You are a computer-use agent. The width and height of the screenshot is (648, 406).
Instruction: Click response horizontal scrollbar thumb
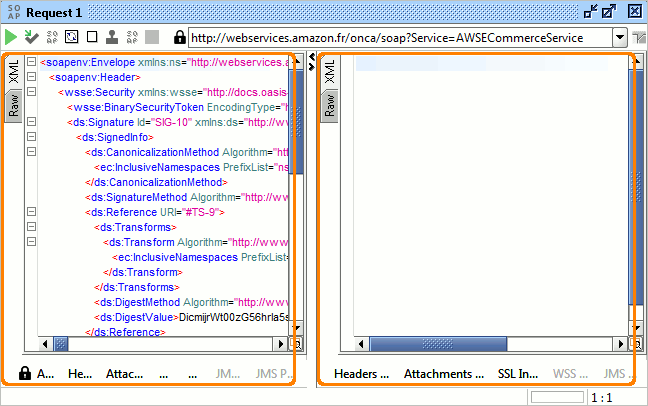click(438, 344)
